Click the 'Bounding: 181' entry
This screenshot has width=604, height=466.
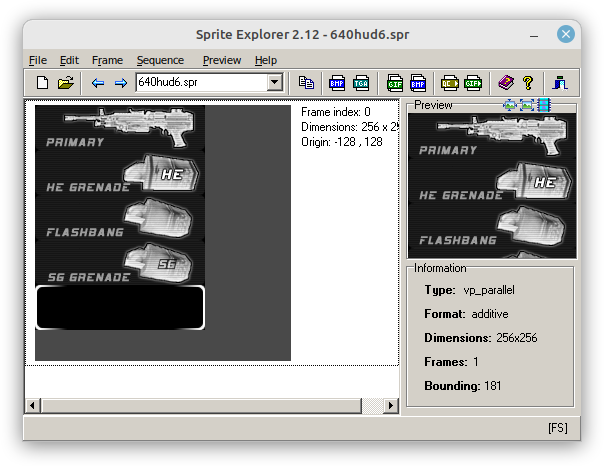pos(463,386)
